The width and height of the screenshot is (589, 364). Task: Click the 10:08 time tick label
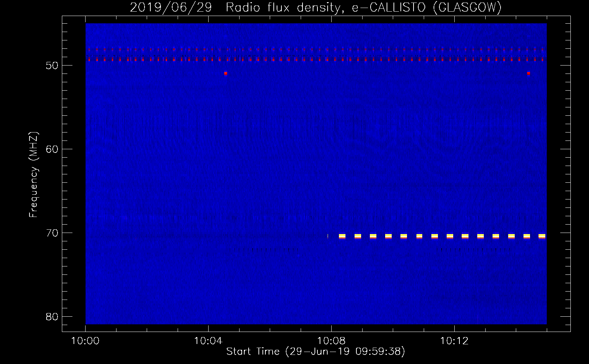[331, 341]
